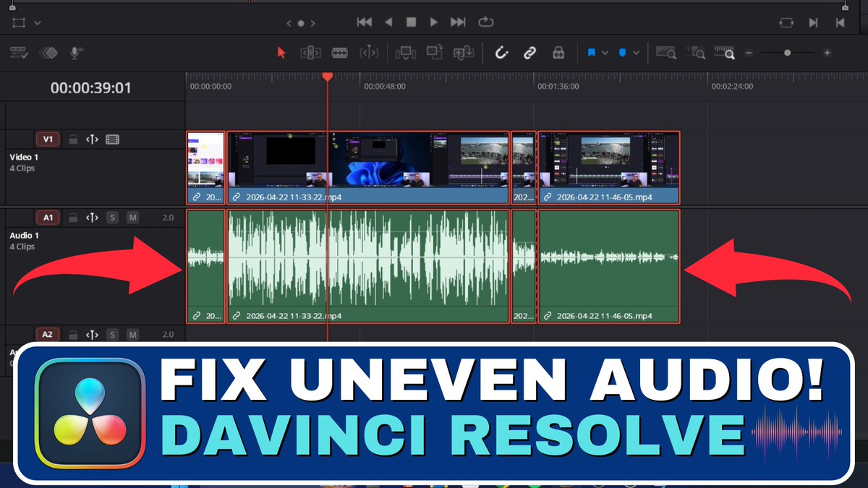868x488 pixels.
Task: Click the Audio 1 track name
Action: tap(24, 236)
